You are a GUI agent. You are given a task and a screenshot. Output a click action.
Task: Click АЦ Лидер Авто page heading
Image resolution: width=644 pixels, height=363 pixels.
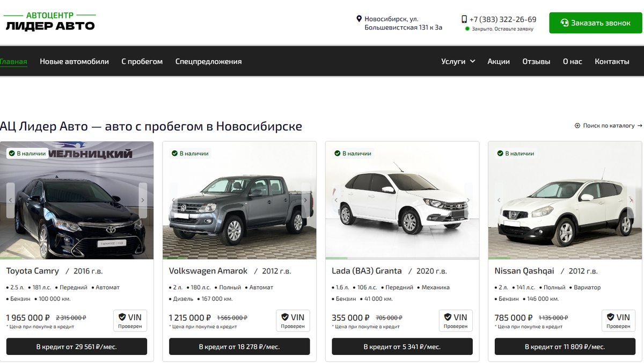coord(151,127)
